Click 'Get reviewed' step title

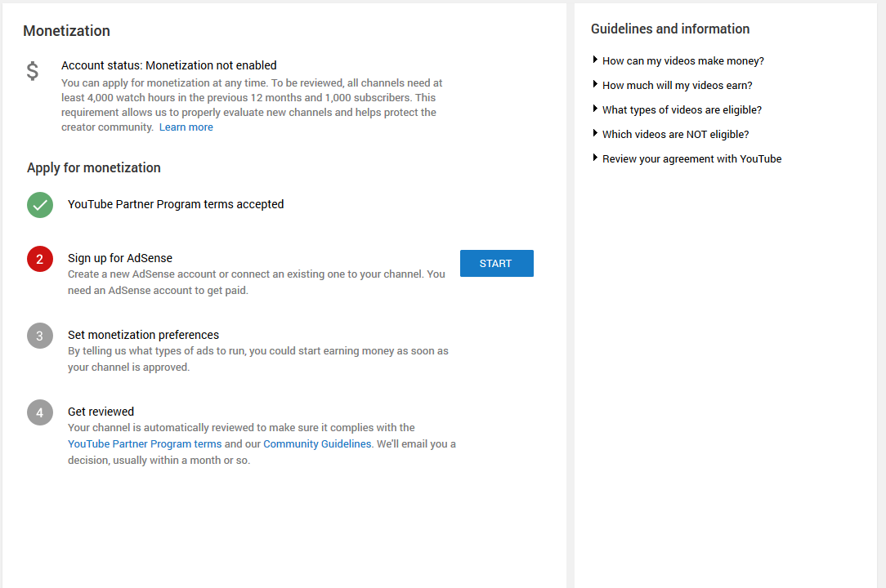coord(101,412)
